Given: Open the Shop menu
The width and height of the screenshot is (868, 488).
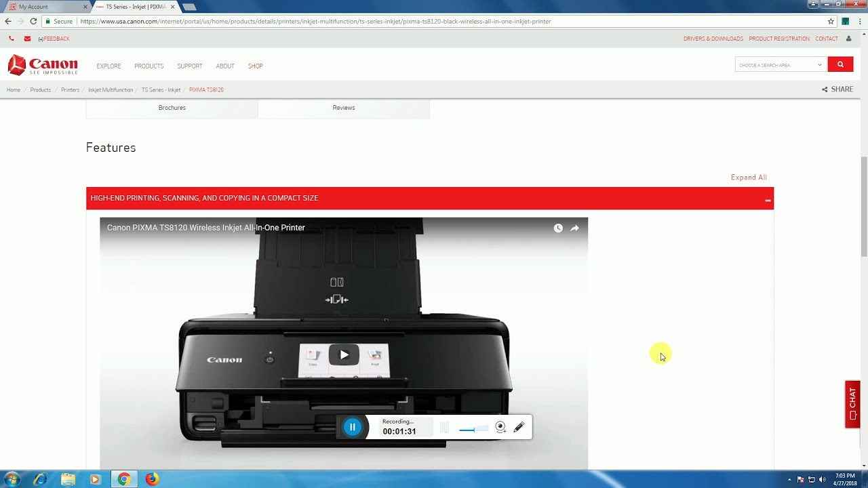Looking at the screenshot, I should click(255, 66).
